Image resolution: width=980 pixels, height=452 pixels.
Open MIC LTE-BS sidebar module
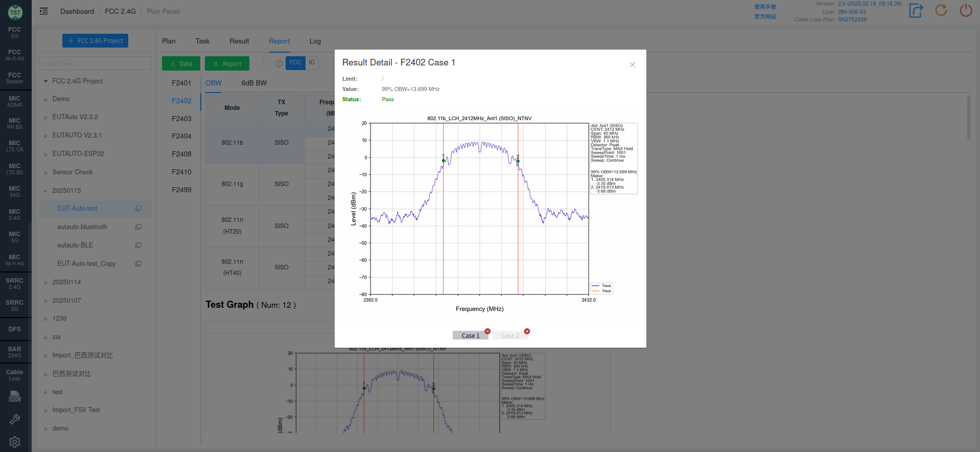point(15,169)
